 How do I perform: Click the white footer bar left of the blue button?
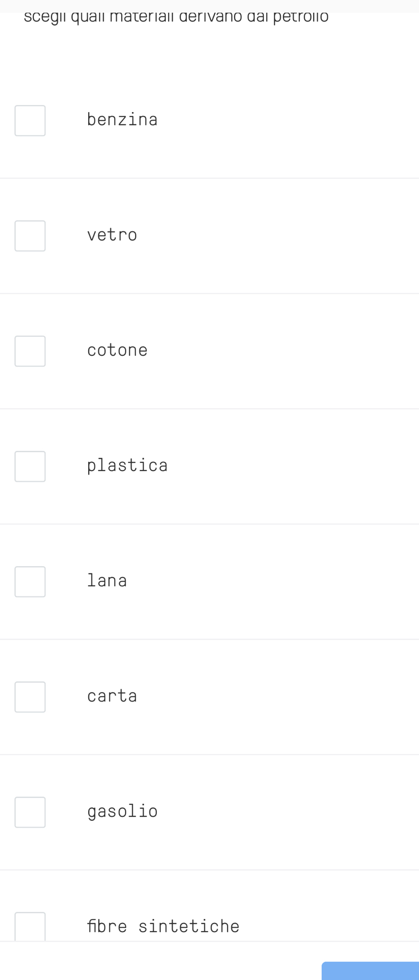(161, 961)
